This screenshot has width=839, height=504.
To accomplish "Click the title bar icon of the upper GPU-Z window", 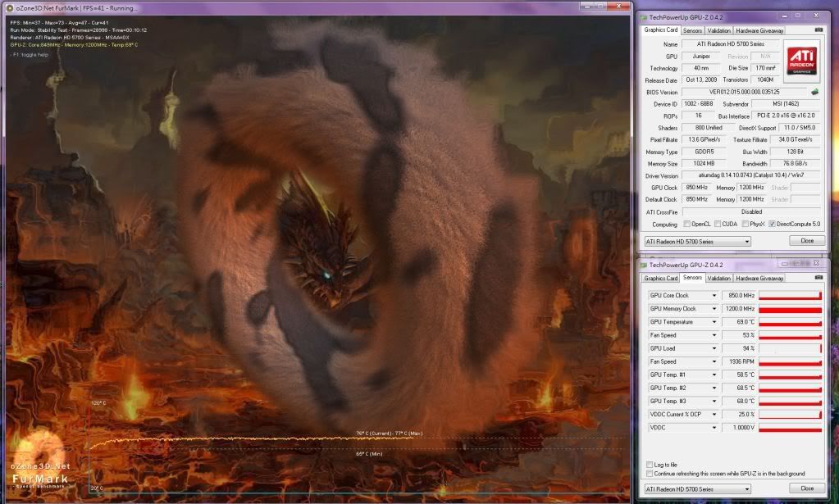I will 643,17.
